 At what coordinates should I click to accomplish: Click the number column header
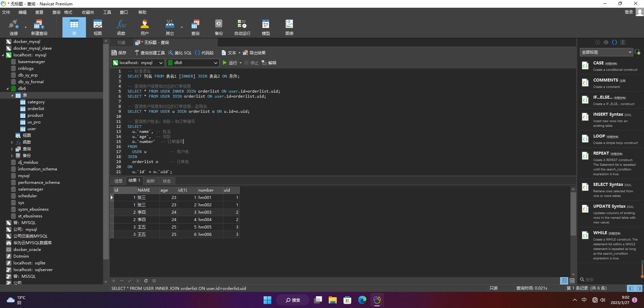(210, 190)
